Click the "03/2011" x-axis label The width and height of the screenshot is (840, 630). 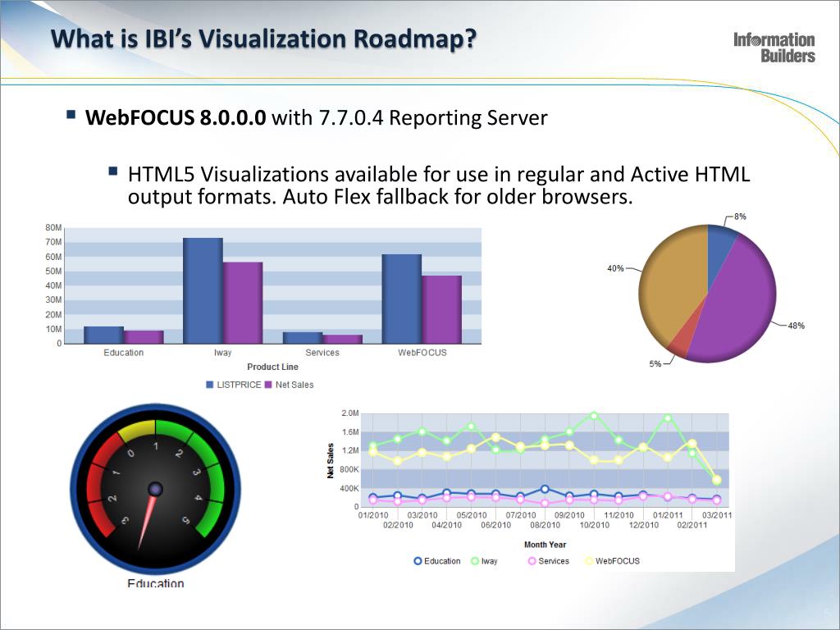tap(717, 515)
